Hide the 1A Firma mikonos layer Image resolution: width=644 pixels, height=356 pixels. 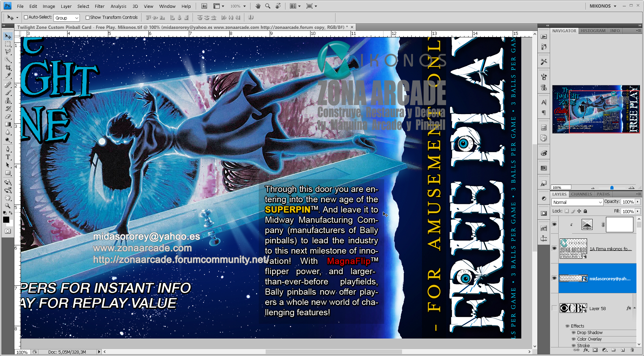pyautogui.click(x=554, y=248)
